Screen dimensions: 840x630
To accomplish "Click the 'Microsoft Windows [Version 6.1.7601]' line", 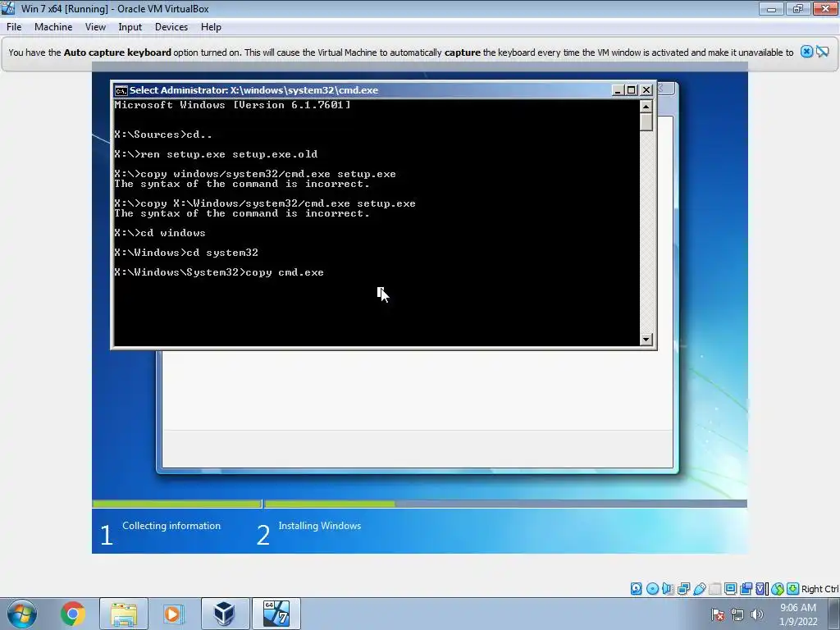I will (x=232, y=105).
